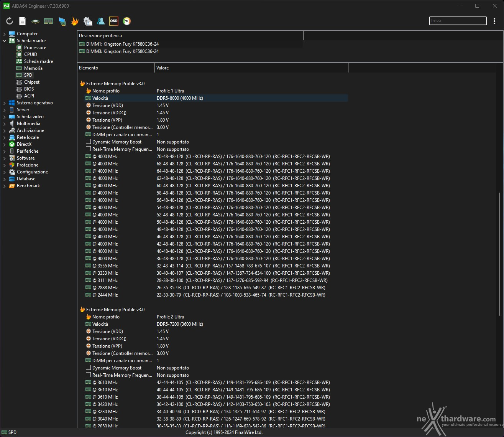Viewport: 504px width, 437px height.
Task: Click the round colorful toolbar icon
Action: (127, 21)
